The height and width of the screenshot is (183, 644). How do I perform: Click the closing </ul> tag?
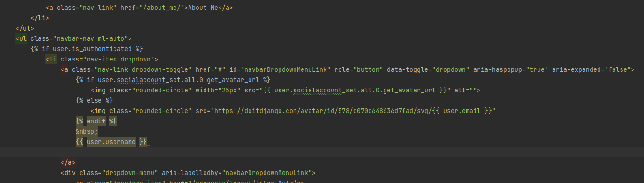(25, 29)
